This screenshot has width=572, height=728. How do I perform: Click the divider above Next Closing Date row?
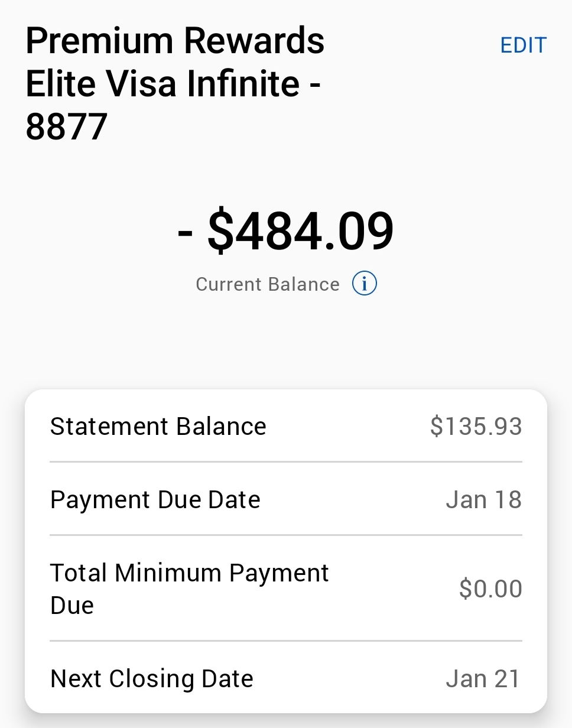tap(286, 641)
